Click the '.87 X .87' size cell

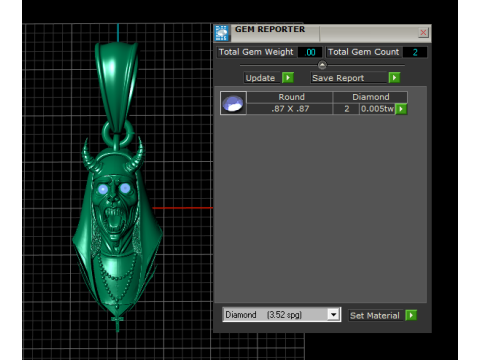[290, 109]
